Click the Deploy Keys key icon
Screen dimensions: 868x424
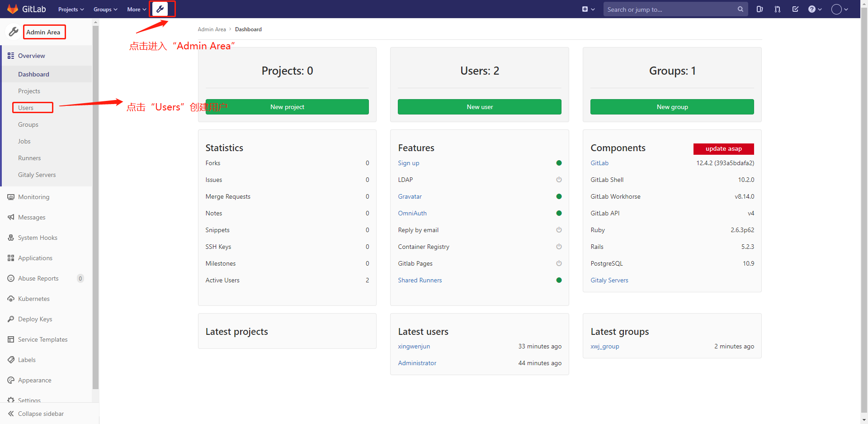(x=11, y=319)
